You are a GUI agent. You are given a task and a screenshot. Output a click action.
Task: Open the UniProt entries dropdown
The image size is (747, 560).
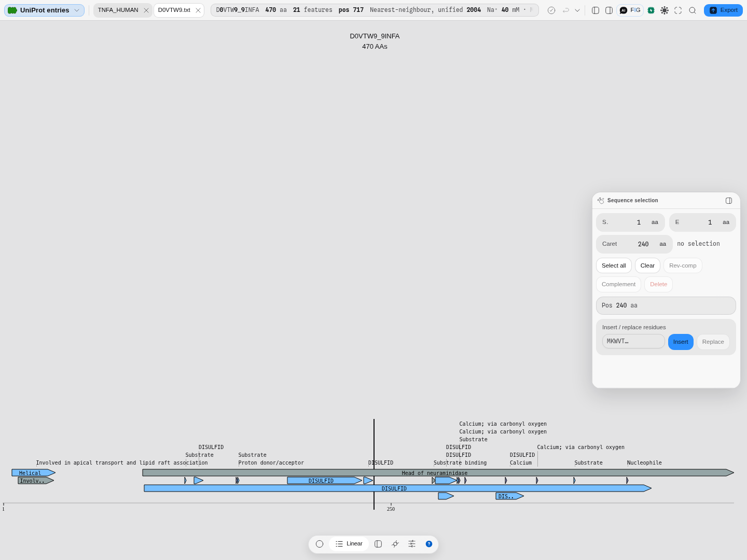pos(44,10)
